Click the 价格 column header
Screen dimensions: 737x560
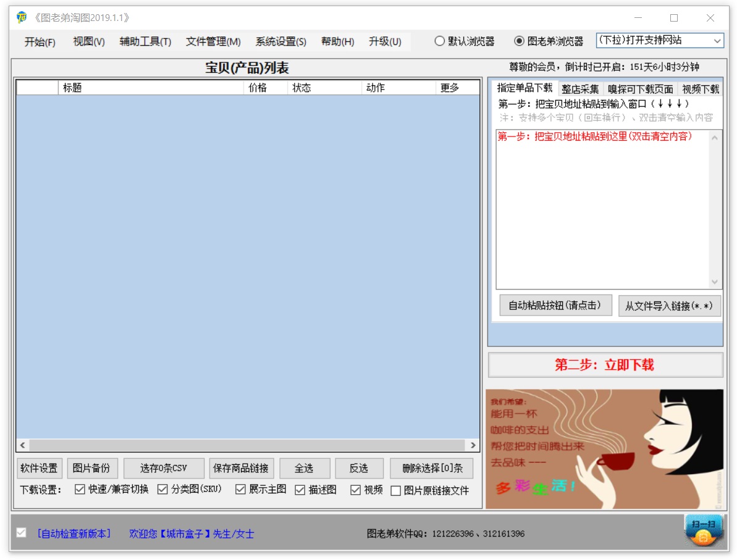pyautogui.click(x=265, y=88)
